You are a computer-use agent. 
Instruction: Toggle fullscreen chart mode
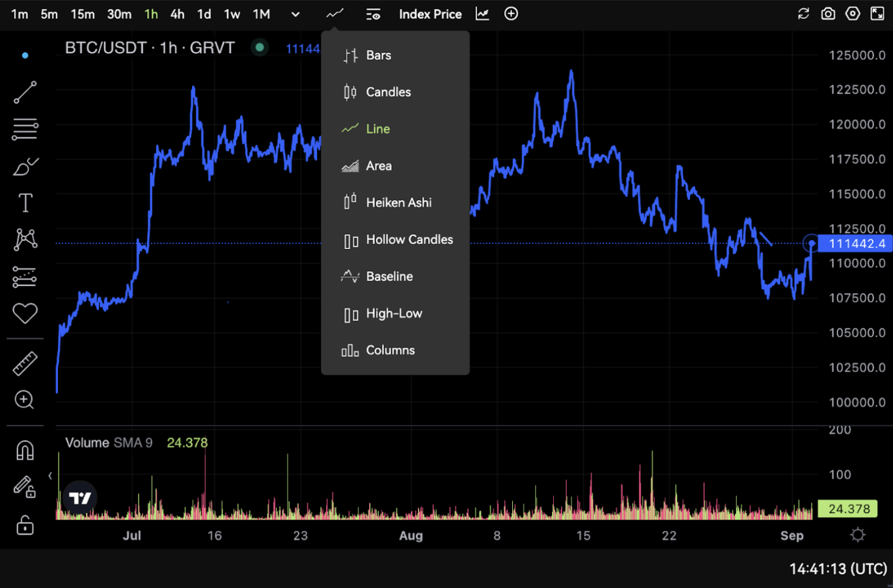(877, 14)
